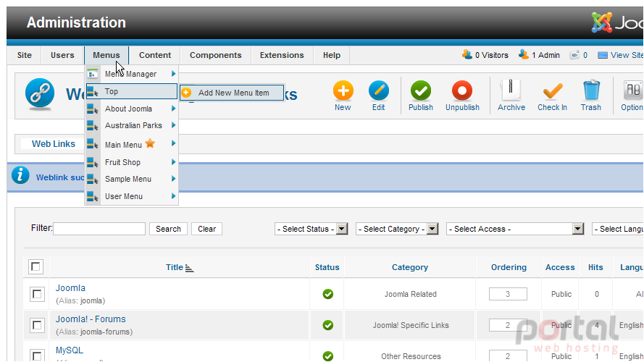Click the Options toolbar icon
The height and width of the screenshot is (362, 644).
click(x=633, y=90)
